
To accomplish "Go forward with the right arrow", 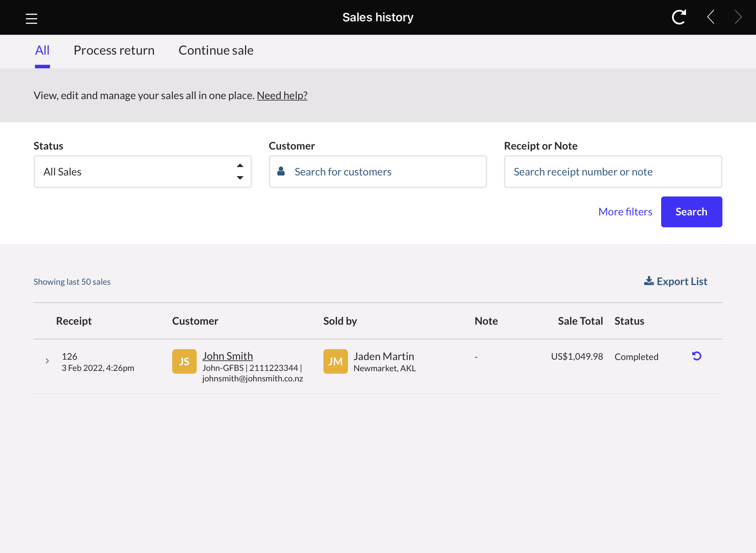I will 738,17.
